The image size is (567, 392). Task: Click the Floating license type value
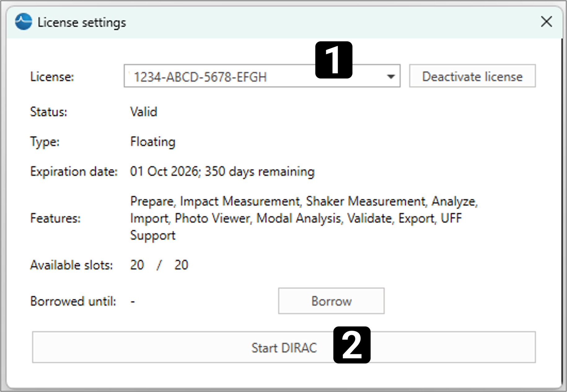(x=153, y=142)
